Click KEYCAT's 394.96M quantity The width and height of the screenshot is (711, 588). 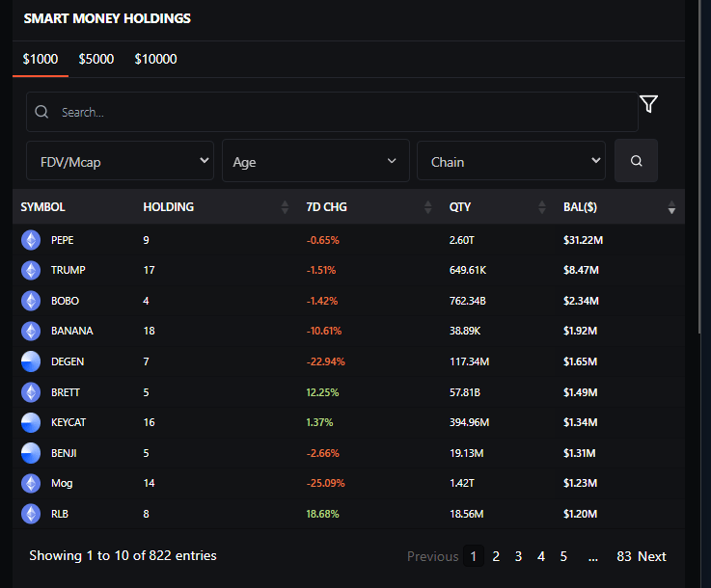469,422
